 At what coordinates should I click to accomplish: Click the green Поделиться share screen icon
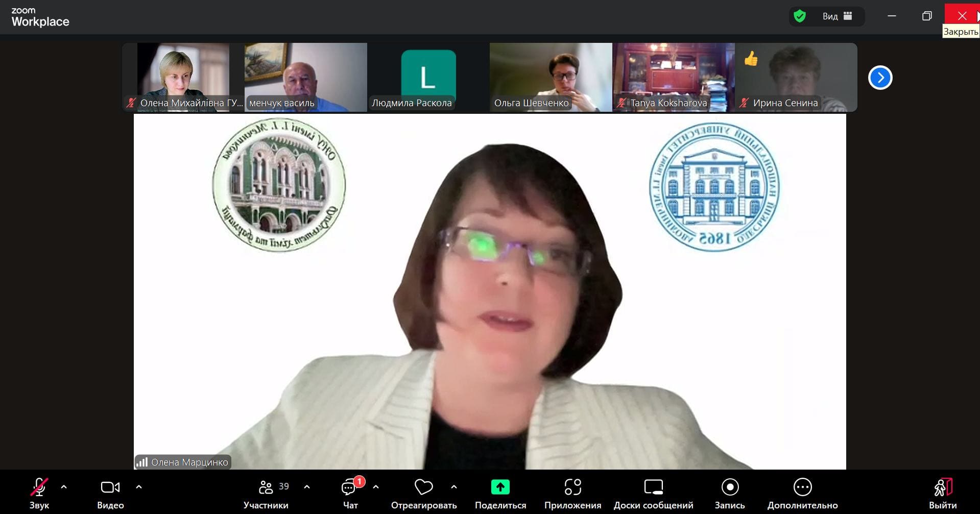pyautogui.click(x=500, y=487)
